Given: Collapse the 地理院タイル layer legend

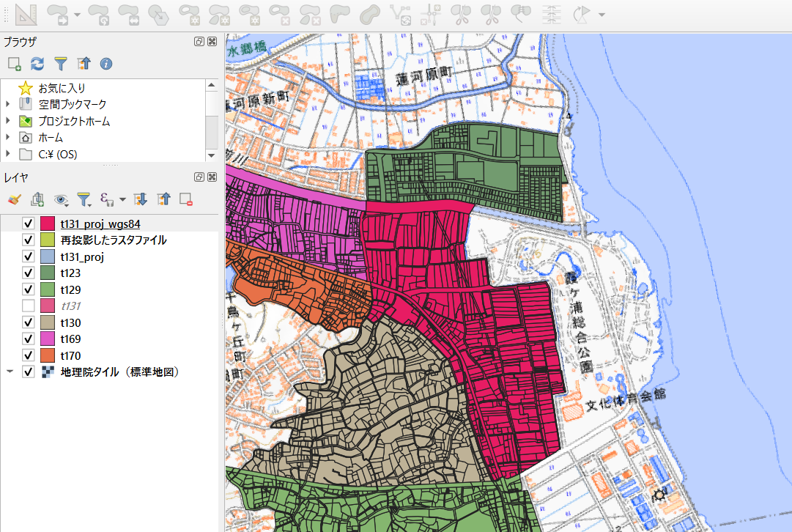Looking at the screenshot, I should click(10, 372).
